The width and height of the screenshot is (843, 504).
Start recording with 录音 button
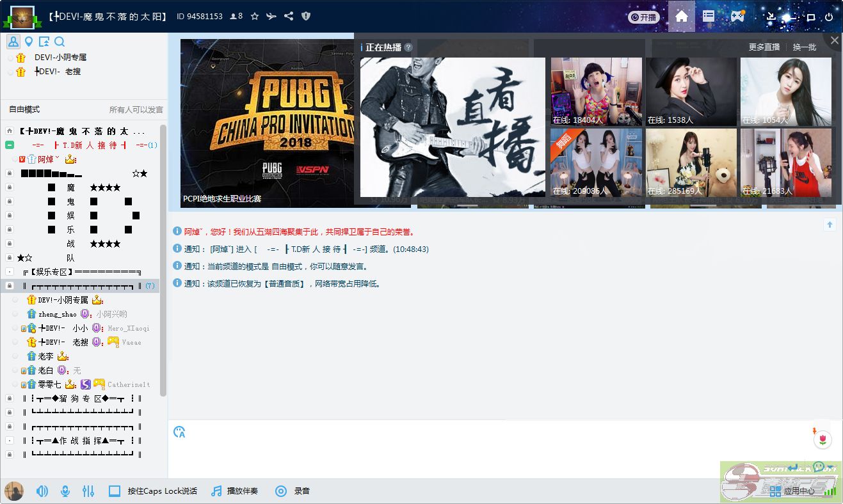(x=293, y=491)
